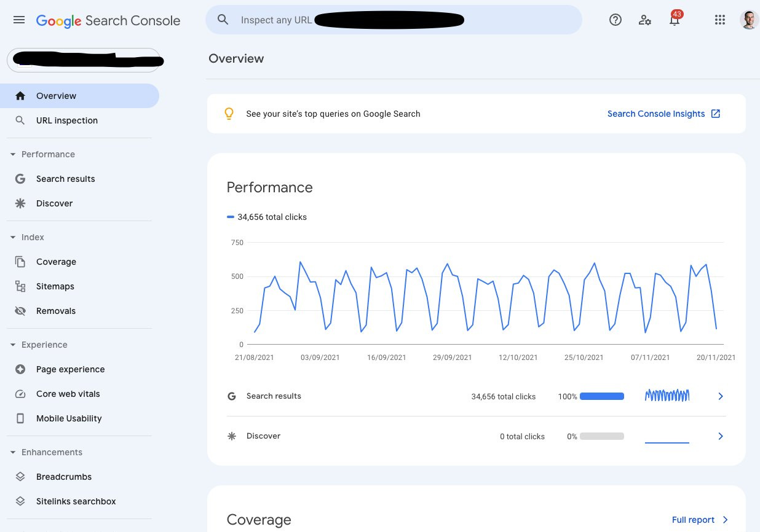Click the Page experience plus-circle icon
The width and height of the screenshot is (760, 532).
[x=20, y=369]
